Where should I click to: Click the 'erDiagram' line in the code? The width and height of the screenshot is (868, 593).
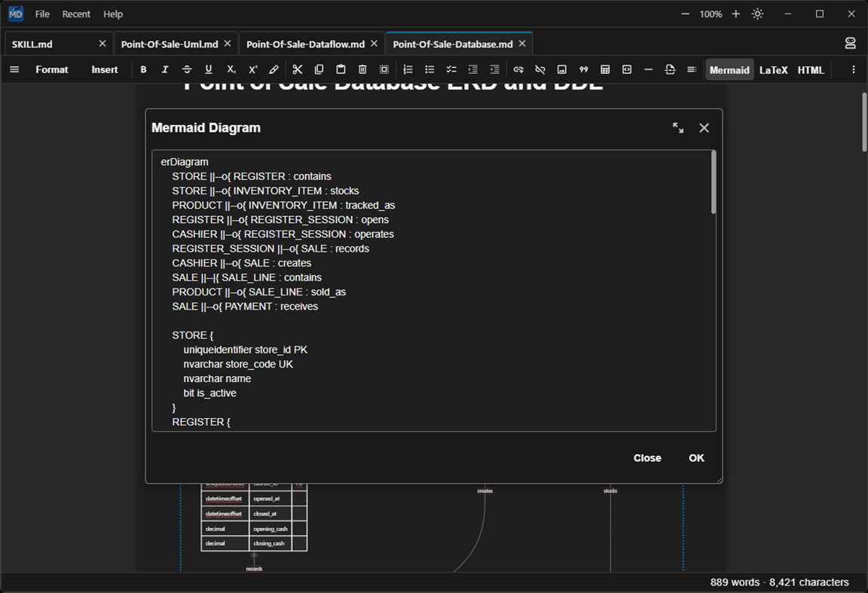coord(185,162)
